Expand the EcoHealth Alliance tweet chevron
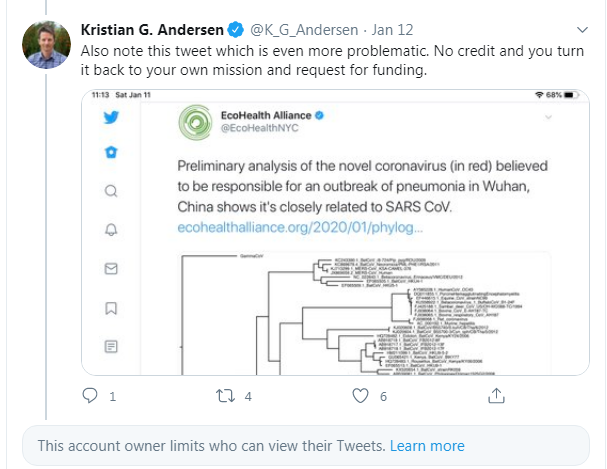Viewport: 607px width, 469px height. point(549,118)
